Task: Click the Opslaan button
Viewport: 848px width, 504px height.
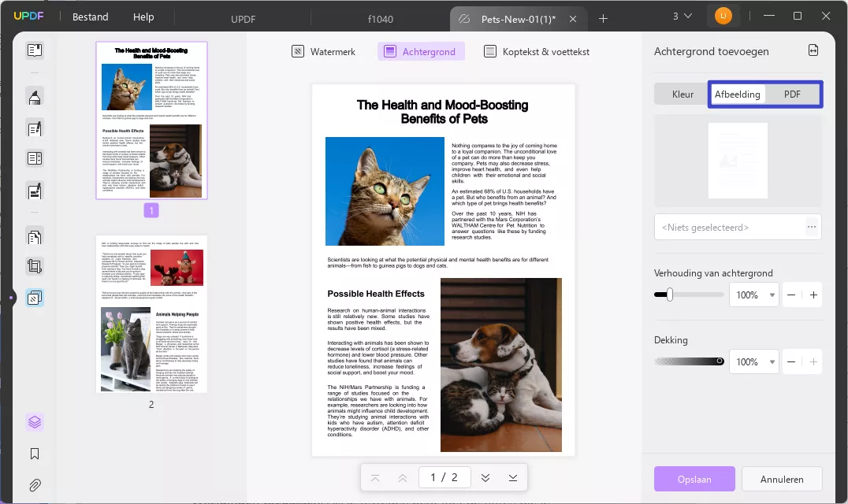Action: (x=694, y=479)
